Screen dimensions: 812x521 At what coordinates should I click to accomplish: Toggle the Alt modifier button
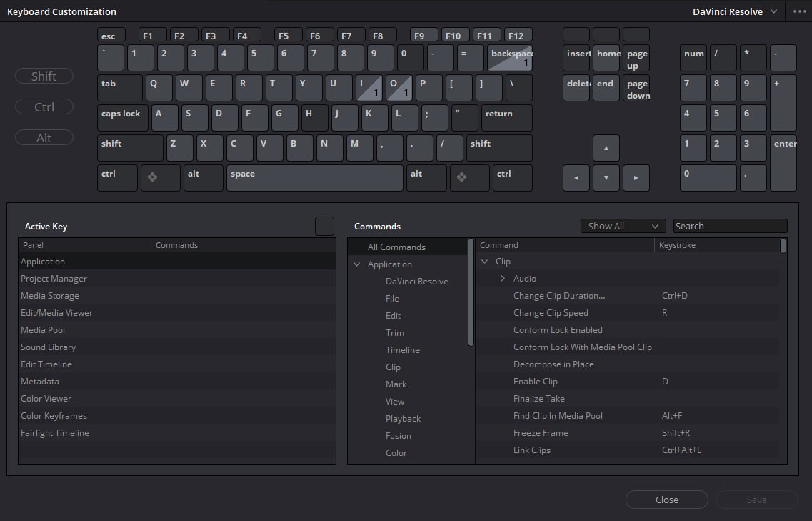(x=44, y=137)
